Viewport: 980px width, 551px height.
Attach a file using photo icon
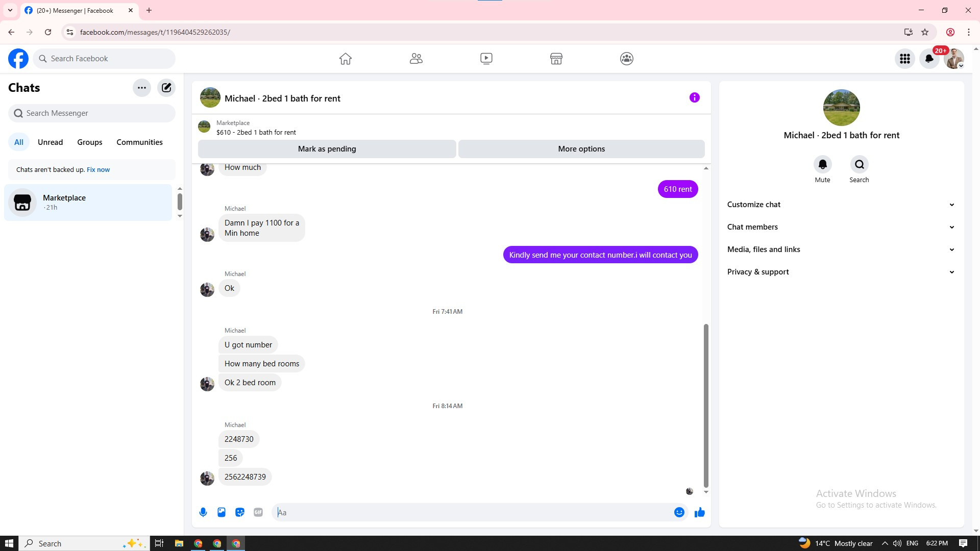pos(222,512)
